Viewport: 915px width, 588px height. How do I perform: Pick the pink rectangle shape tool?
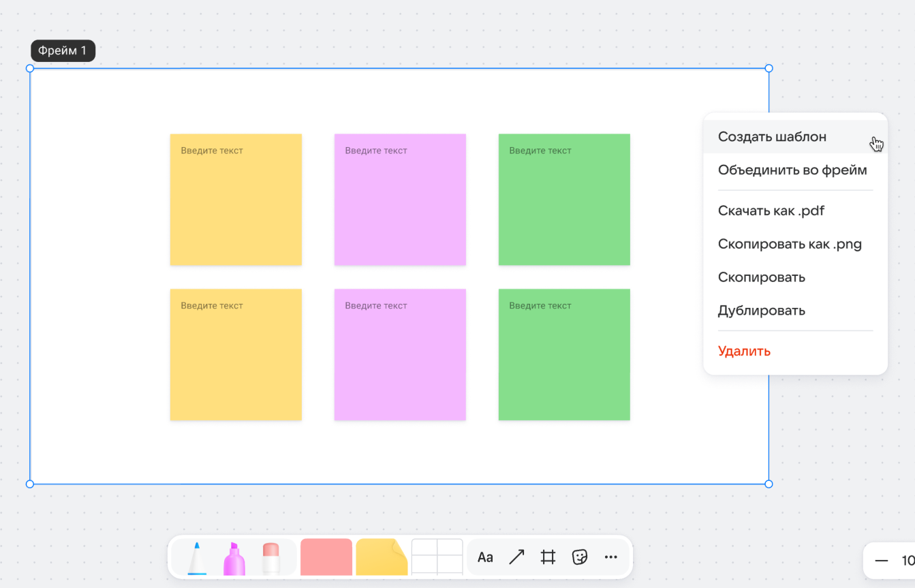point(326,557)
